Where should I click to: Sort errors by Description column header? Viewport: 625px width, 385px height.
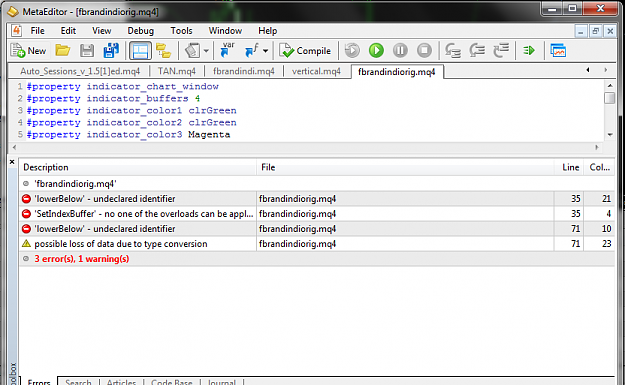point(138,167)
